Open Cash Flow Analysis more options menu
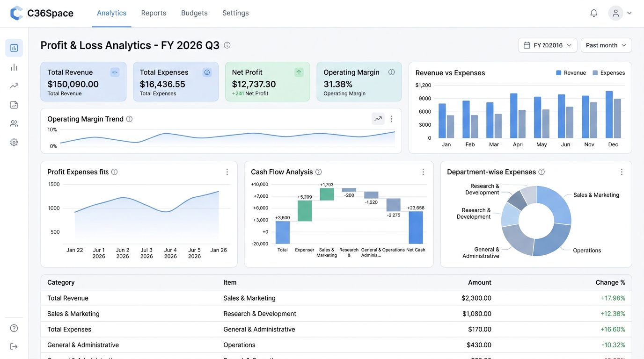This screenshot has height=359, width=644. [423, 172]
